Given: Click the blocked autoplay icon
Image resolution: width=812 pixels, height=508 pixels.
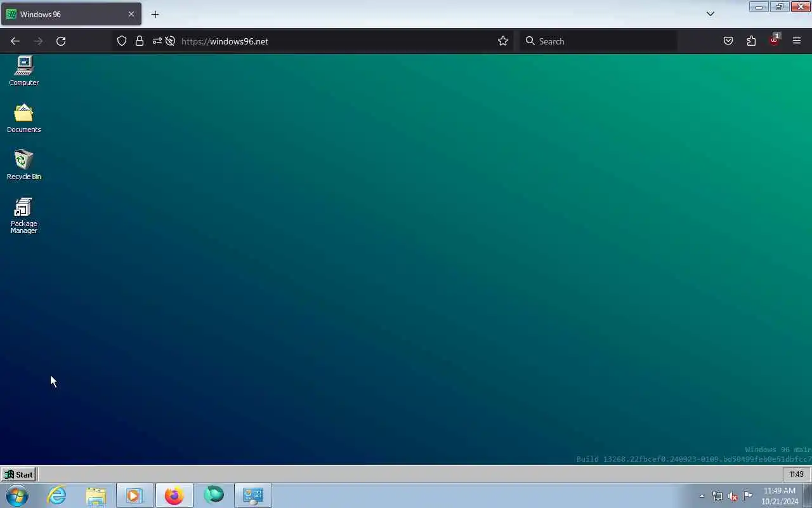Looking at the screenshot, I should [x=170, y=41].
